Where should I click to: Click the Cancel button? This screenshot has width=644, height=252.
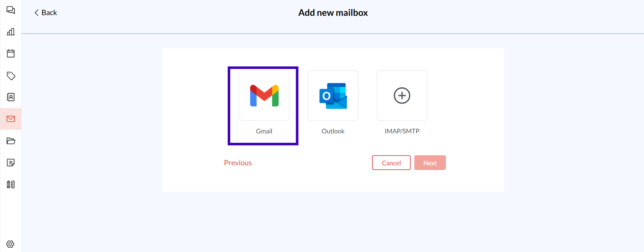pyautogui.click(x=391, y=163)
